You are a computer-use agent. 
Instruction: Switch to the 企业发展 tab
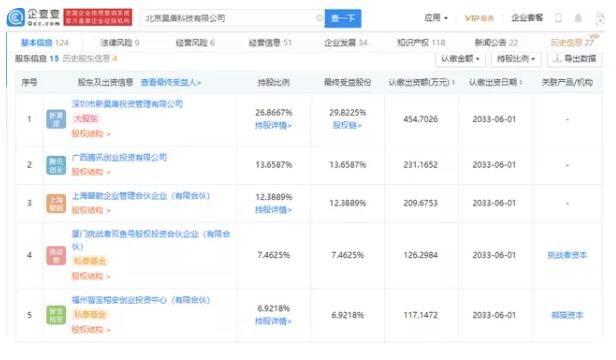(346, 42)
